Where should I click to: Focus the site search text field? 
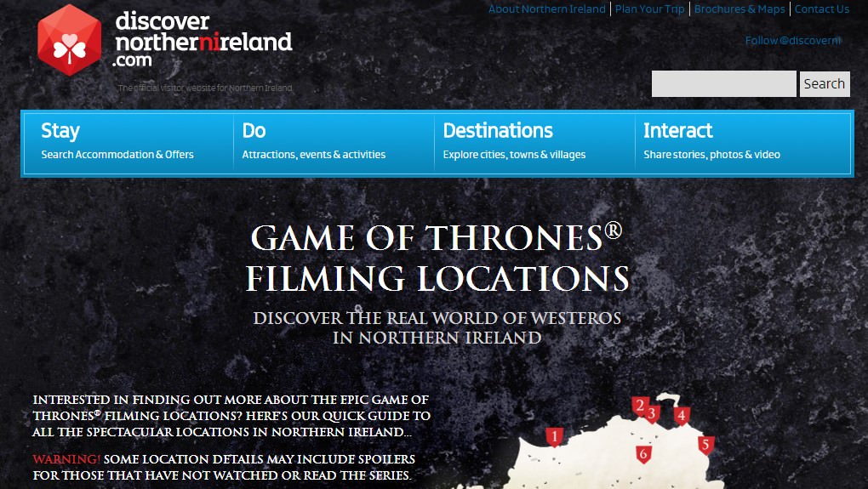tap(723, 83)
